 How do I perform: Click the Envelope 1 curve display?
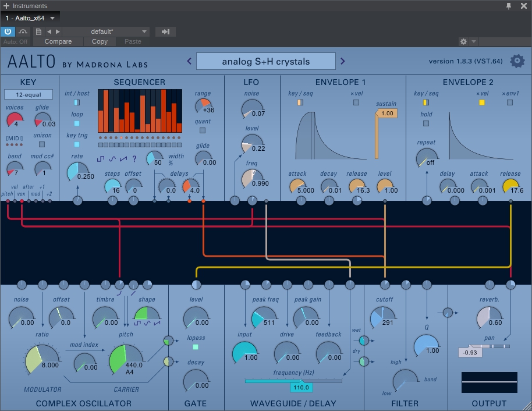pyautogui.click(x=331, y=135)
